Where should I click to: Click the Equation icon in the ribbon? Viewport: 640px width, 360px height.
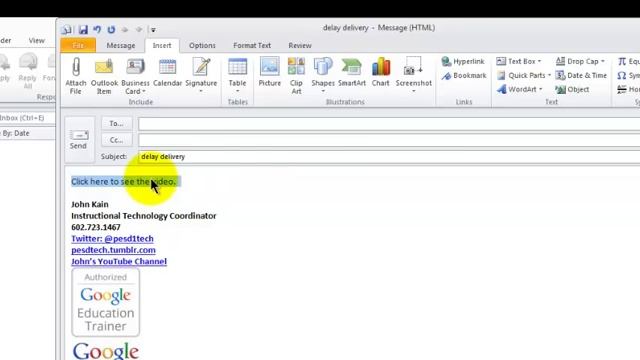click(628, 61)
